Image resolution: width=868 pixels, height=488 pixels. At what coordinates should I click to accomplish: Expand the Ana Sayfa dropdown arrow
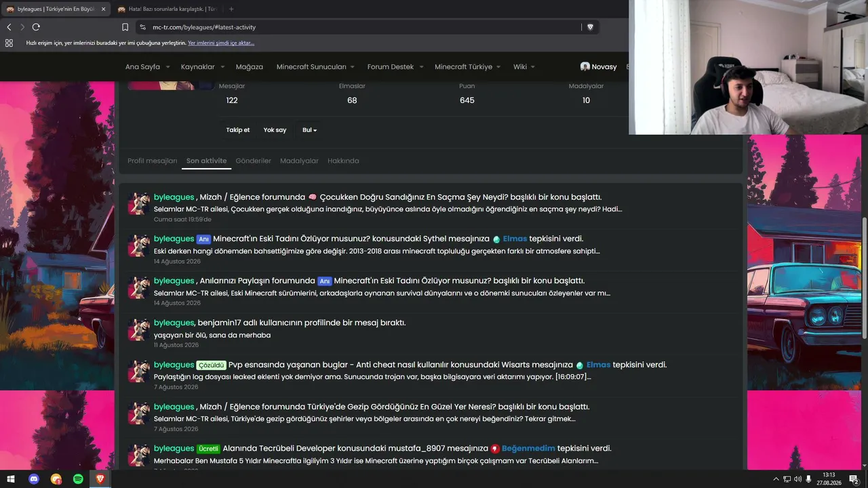[x=167, y=67]
